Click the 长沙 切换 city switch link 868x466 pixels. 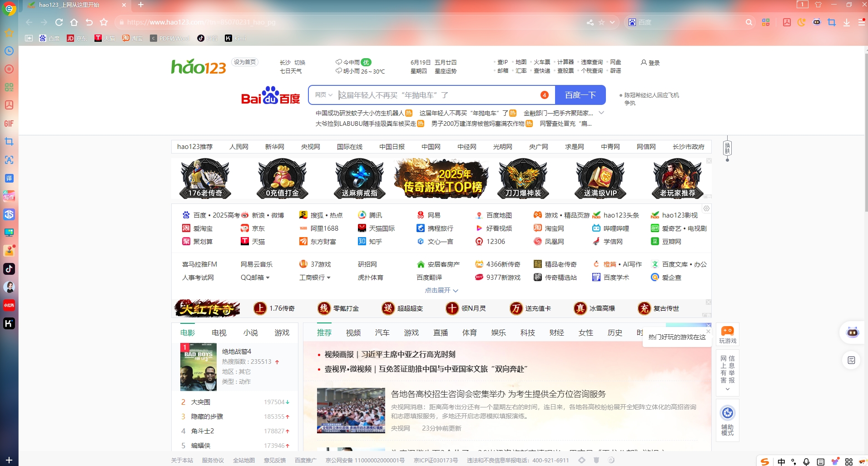coord(293,63)
